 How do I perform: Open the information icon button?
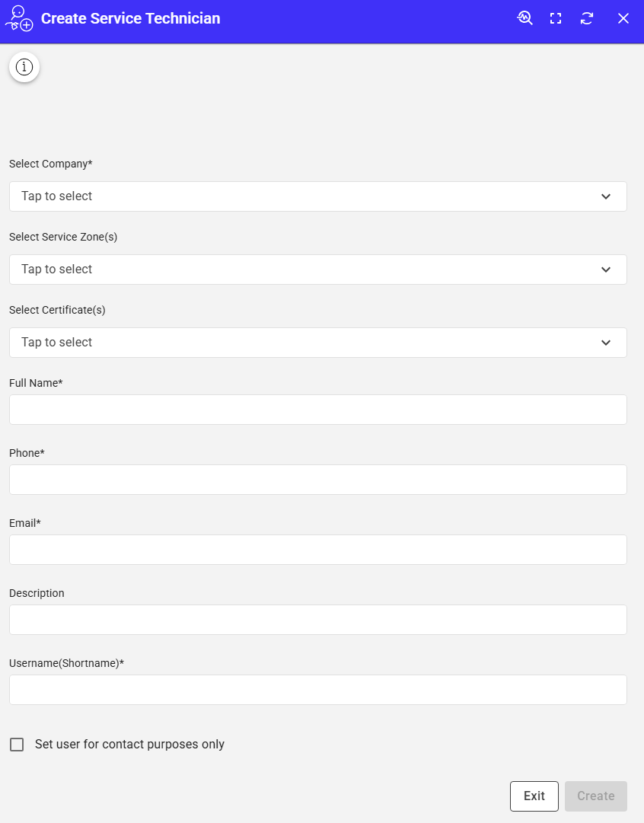pos(24,67)
